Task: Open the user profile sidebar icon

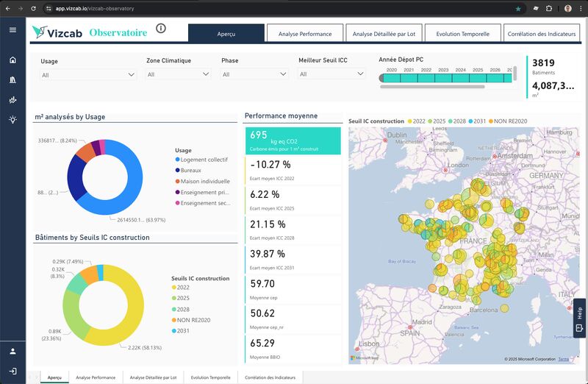Action: click(x=12, y=351)
